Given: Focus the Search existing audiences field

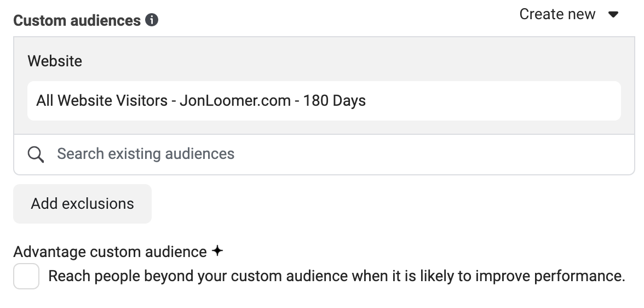Looking at the screenshot, I should [324, 155].
